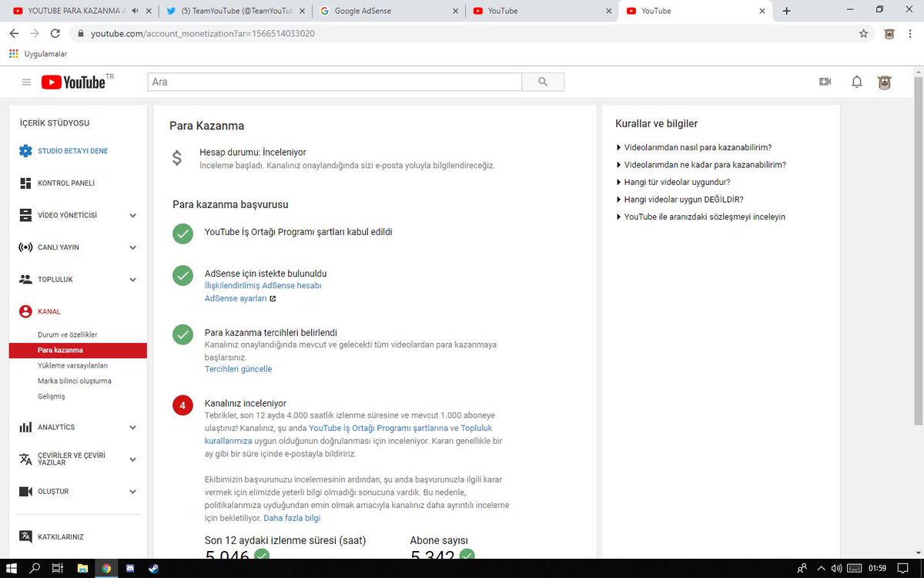This screenshot has height=578, width=924.
Task: Select the Durum ve özellikler menu item
Action: tap(68, 335)
